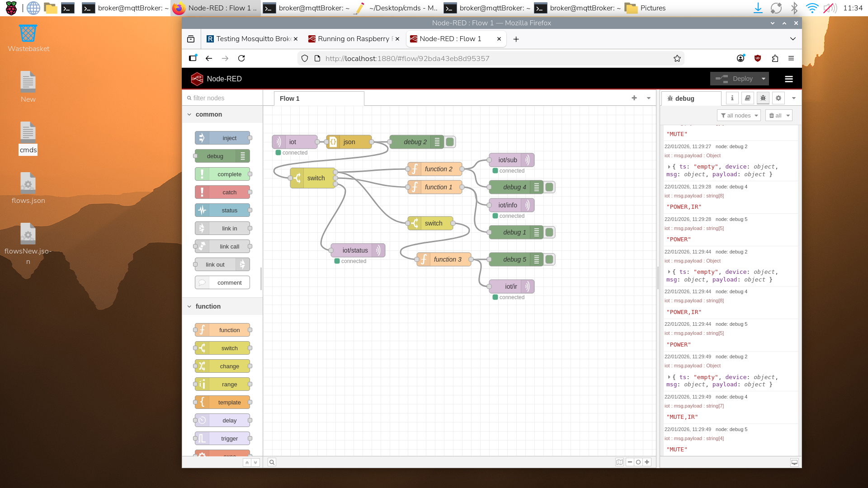This screenshot has width=868, height=488.
Task: Select the Flow 1 workspace tab
Action: pos(319,99)
